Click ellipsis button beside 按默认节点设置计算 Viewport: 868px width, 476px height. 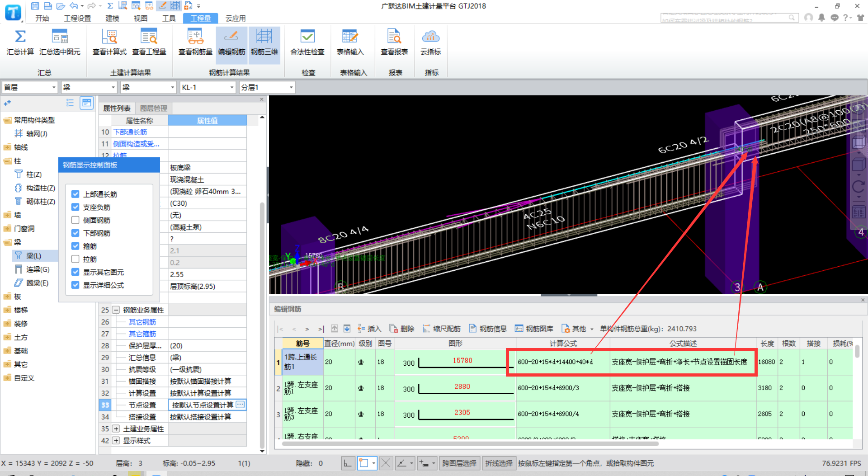(x=241, y=405)
